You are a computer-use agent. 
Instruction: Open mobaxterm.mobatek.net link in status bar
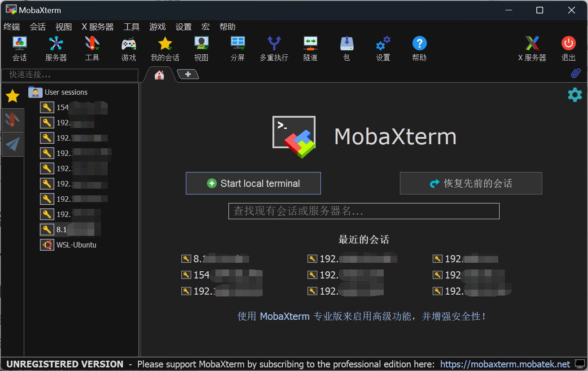505,364
